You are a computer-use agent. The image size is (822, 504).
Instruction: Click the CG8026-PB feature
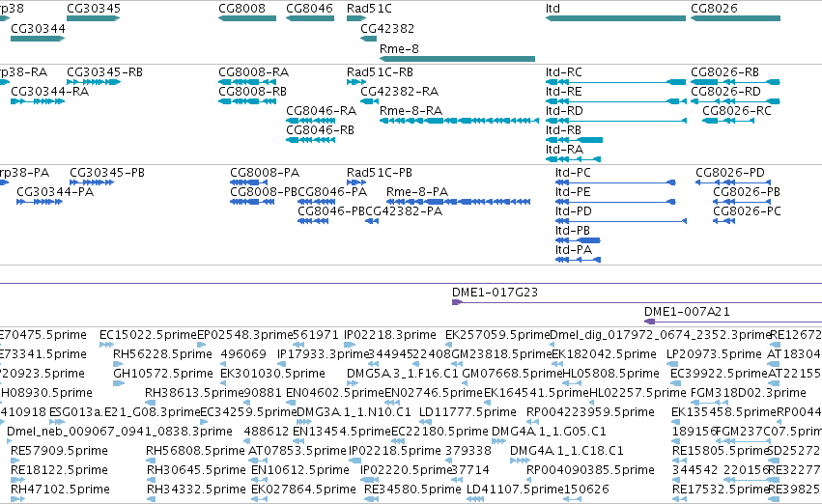click(x=741, y=202)
